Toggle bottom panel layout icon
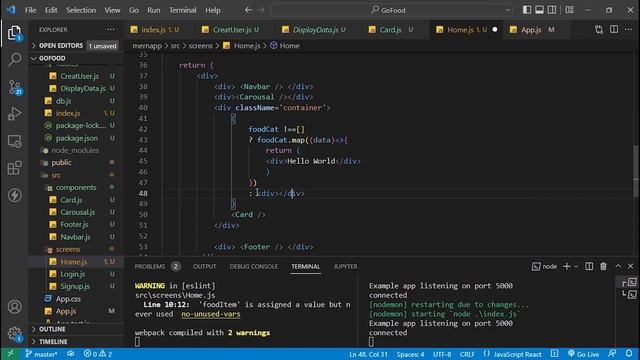This screenshot has width=640, height=360. pos(539,10)
